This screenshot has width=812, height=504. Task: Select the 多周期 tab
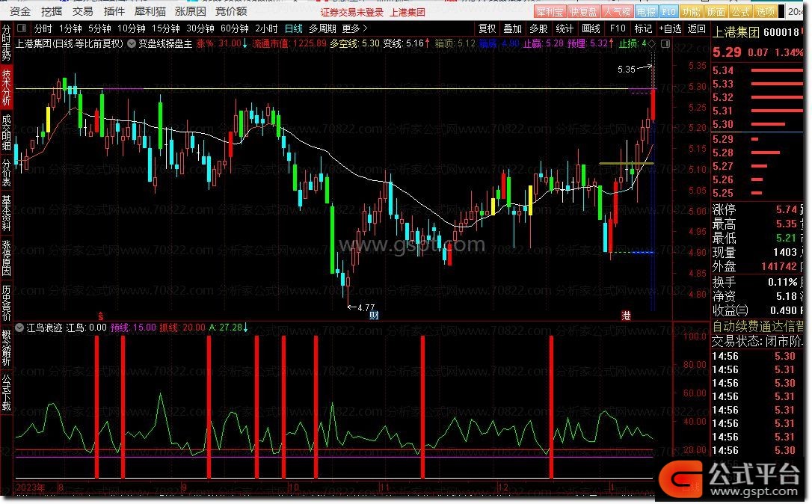(x=322, y=28)
